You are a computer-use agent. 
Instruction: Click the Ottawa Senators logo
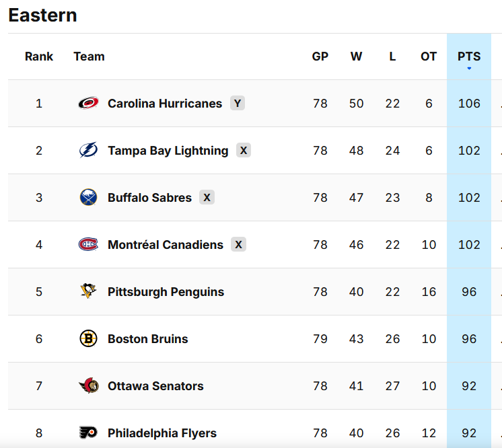pyautogui.click(x=88, y=386)
